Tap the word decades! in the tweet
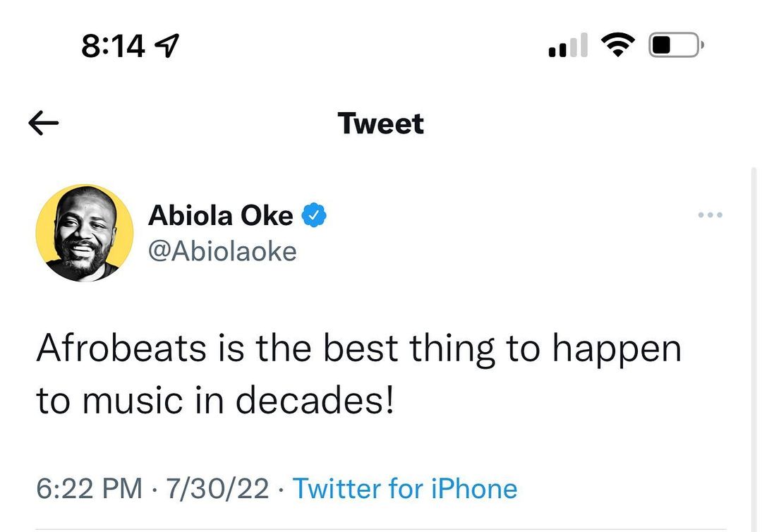Viewport: 762px width, 532px height. pyautogui.click(x=313, y=401)
